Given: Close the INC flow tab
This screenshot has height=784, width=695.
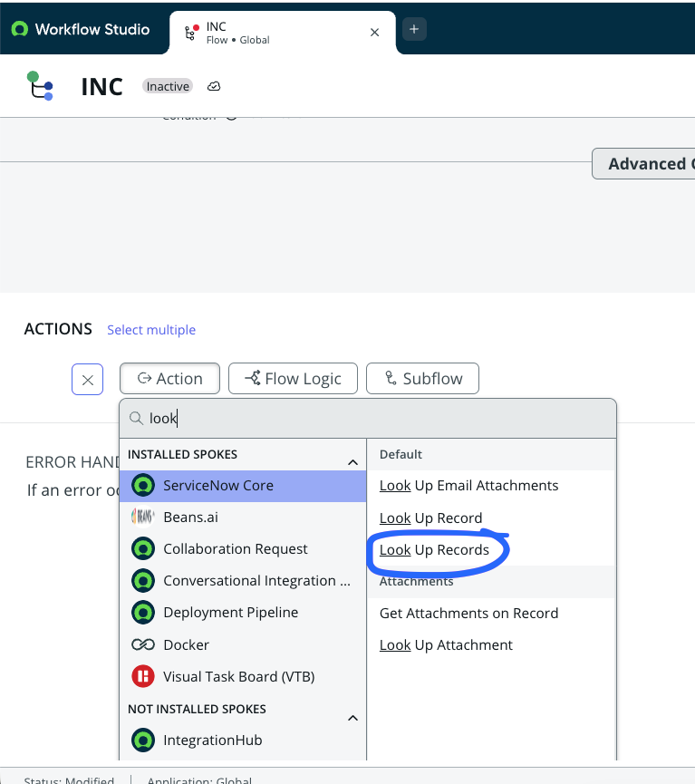Looking at the screenshot, I should pos(374,33).
